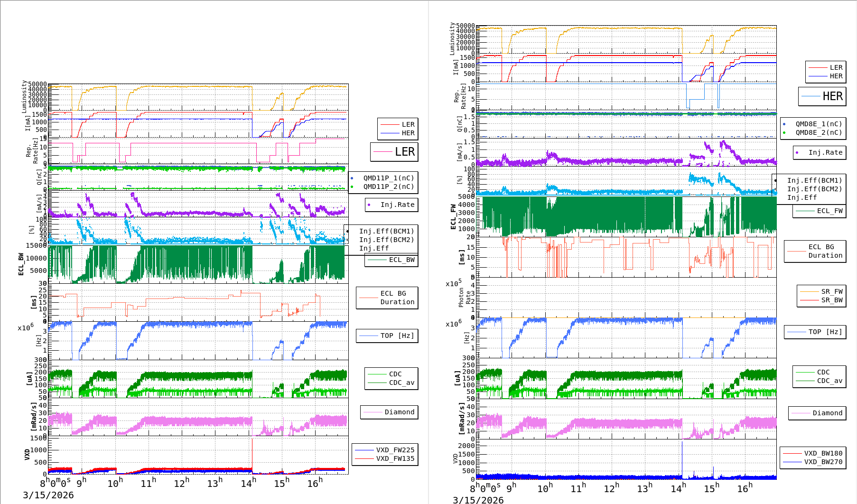This screenshot has width=857, height=504.
Task: Click the 14h tick on right time axis
Action: coord(678,488)
